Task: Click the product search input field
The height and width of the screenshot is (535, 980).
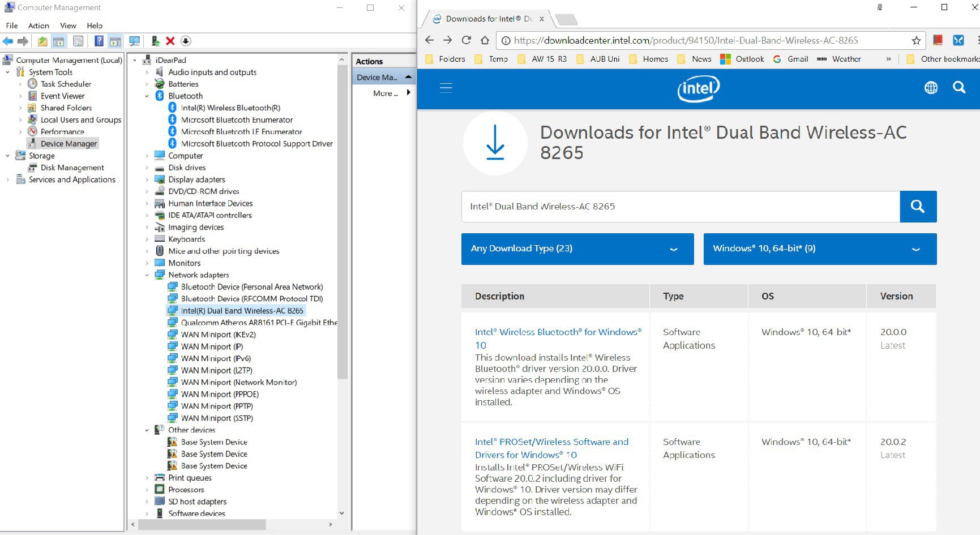Action: pyautogui.click(x=681, y=207)
